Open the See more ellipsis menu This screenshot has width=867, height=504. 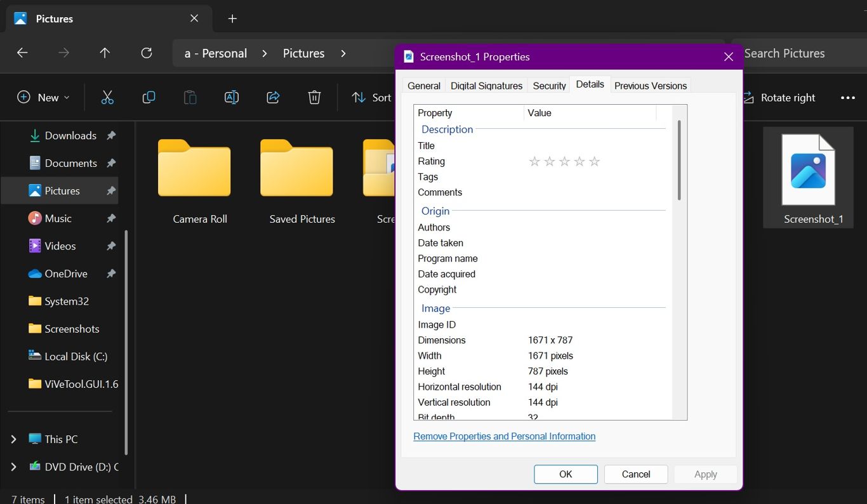click(848, 97)
